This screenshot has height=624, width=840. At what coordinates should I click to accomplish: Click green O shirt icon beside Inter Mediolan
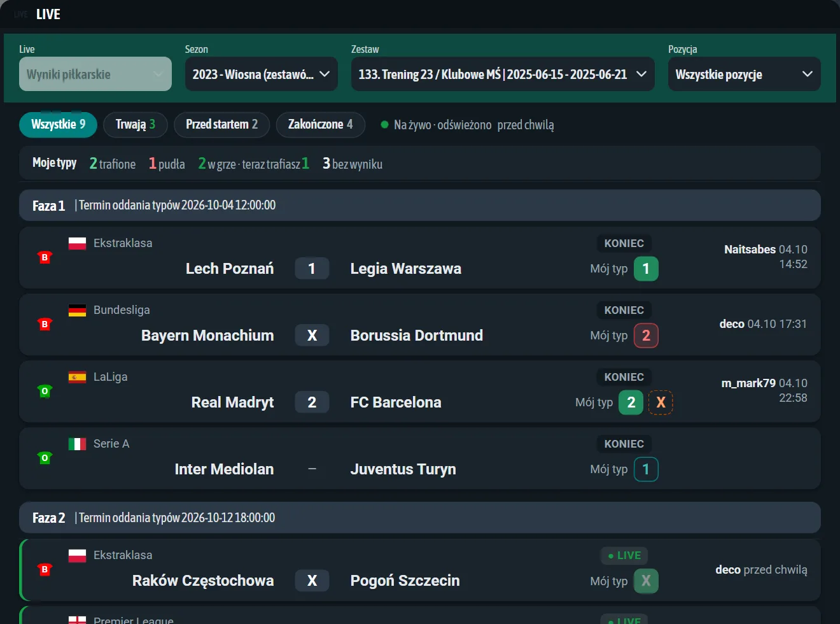(x=45, y=458)
